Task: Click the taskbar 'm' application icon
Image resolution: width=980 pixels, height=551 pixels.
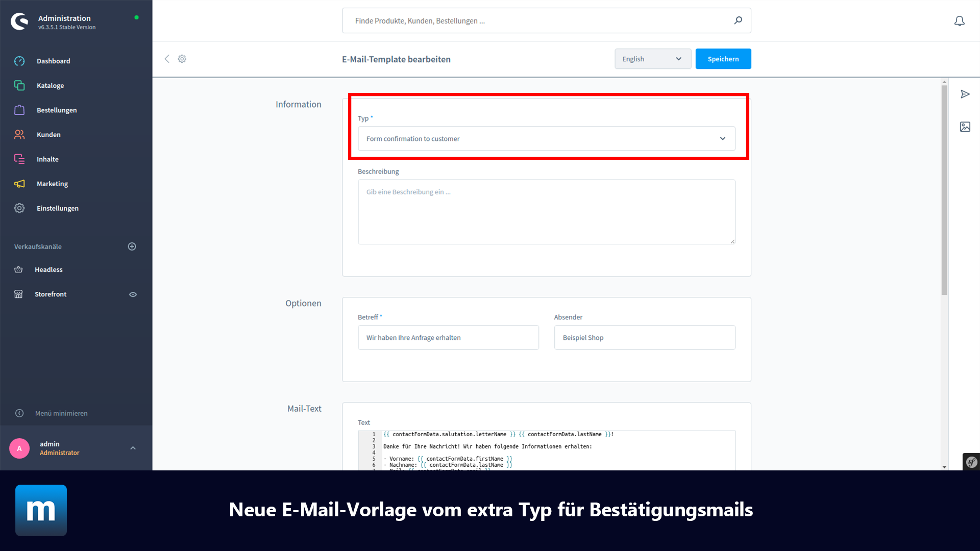Action: click(40, 510)
